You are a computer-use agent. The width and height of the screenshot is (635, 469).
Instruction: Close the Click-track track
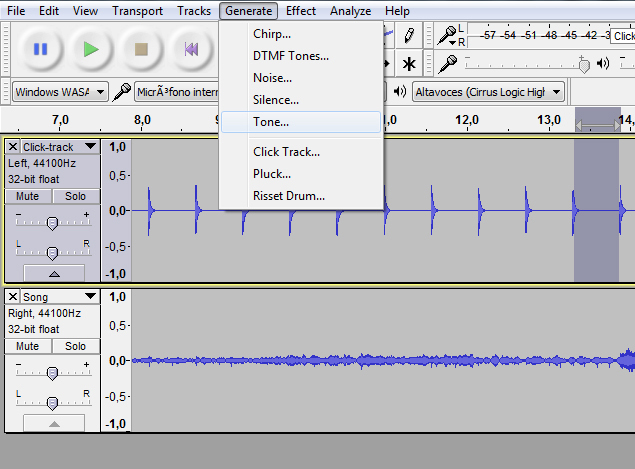coord(13,147)
